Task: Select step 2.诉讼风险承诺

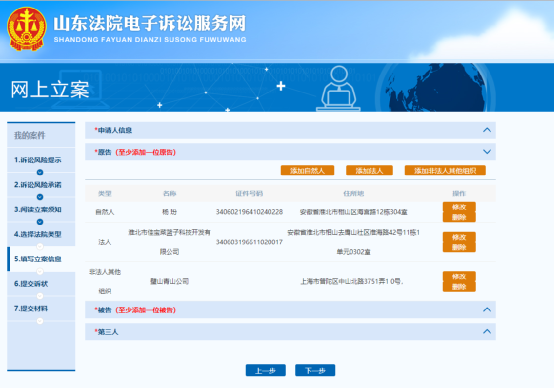Action: (x=38, y=185)
